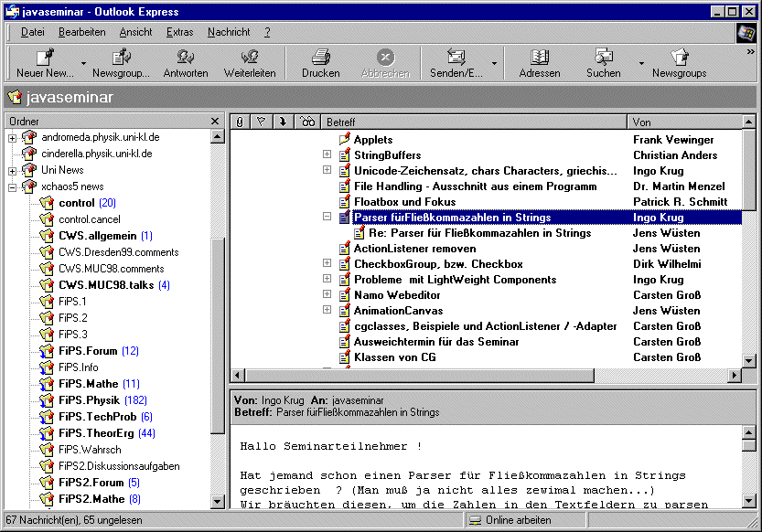762x532 pixels.
Task: Expand the StringBuffers message thread
Action: (327, 155)
